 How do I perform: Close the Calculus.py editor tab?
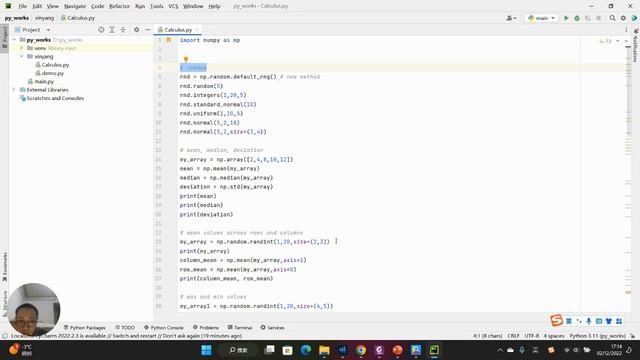pyautogui.click(x=197, y=30)
